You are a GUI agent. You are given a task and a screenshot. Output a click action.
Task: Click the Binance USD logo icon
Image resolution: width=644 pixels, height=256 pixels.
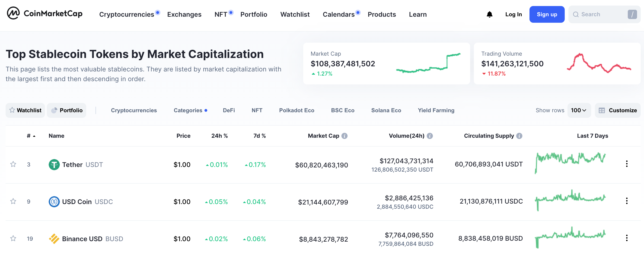click(x=54, y=239)
